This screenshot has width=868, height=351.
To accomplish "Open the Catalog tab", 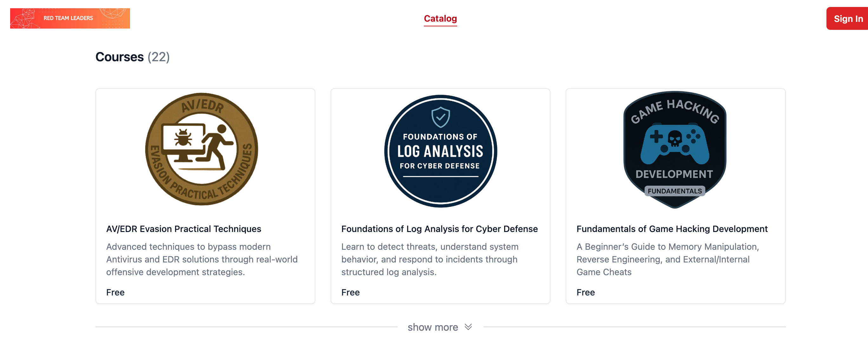I will (x=440, y=18).
